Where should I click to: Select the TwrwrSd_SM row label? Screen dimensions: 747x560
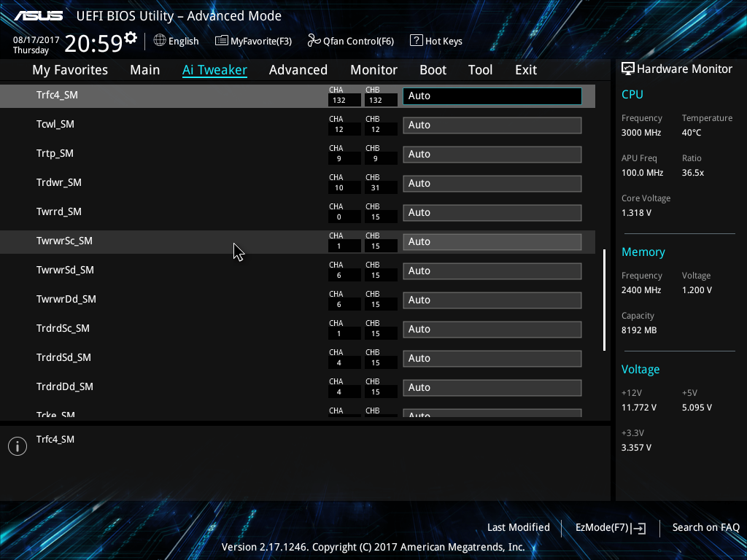click(65, 270)
